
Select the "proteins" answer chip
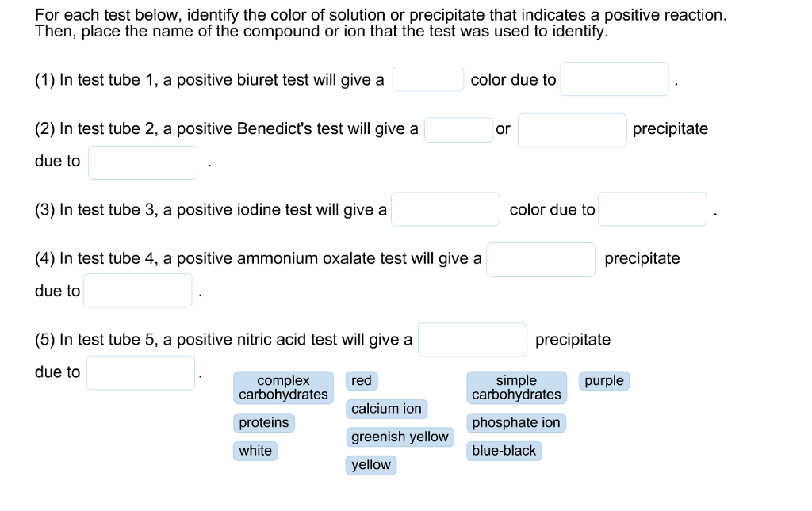(263, 423)
